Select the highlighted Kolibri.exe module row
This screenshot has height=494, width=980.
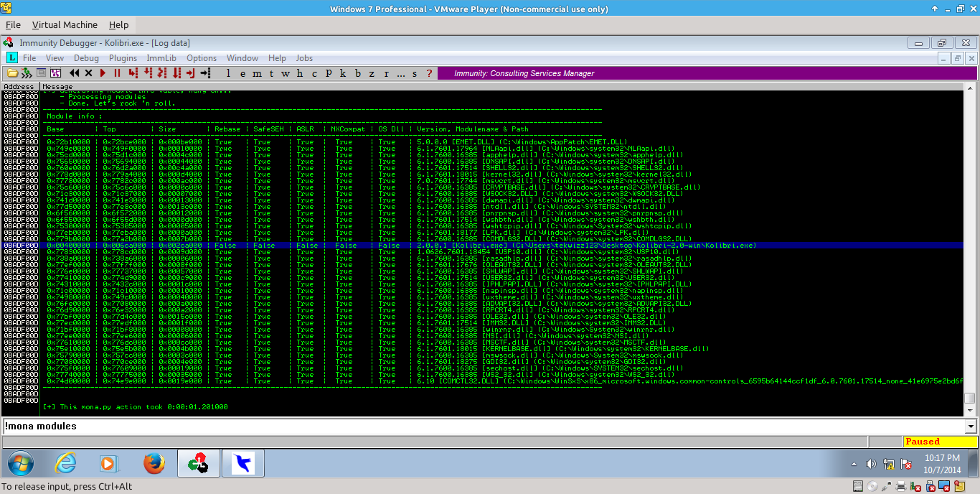[481, 246]
